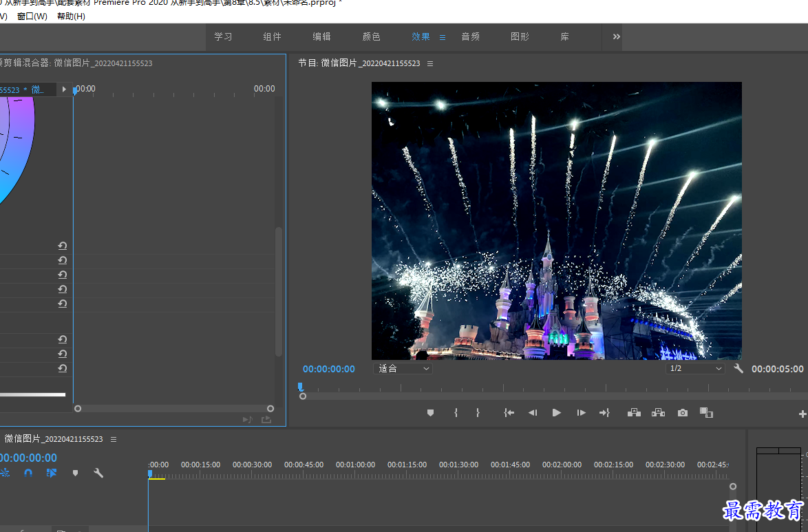The width and height of the screenshot is (808, 532).
Task: Switch to 组件 workspace
Action: pyautogui.click(x=272, y=36)
